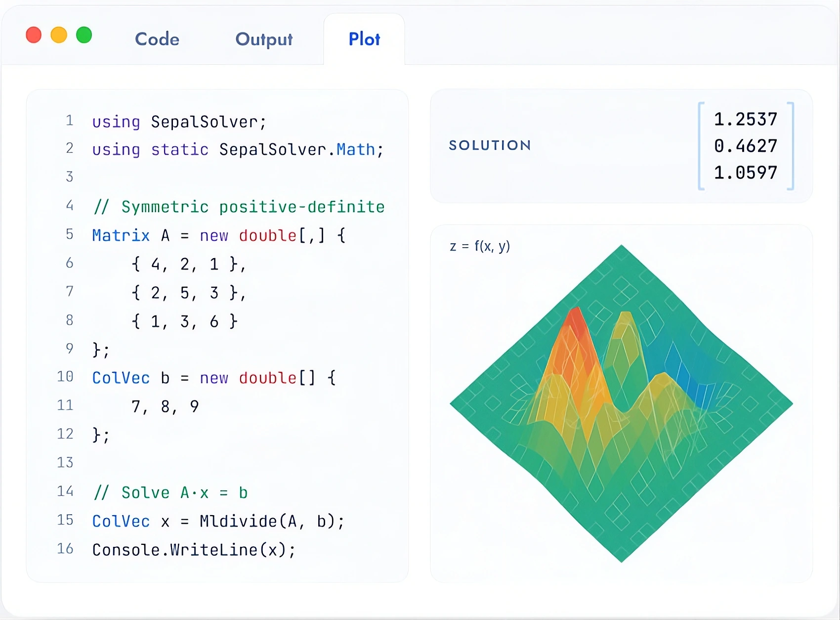840x620 pixels.
Task: Click the yellow minimize window dot
Action: (x=59, y=35)
